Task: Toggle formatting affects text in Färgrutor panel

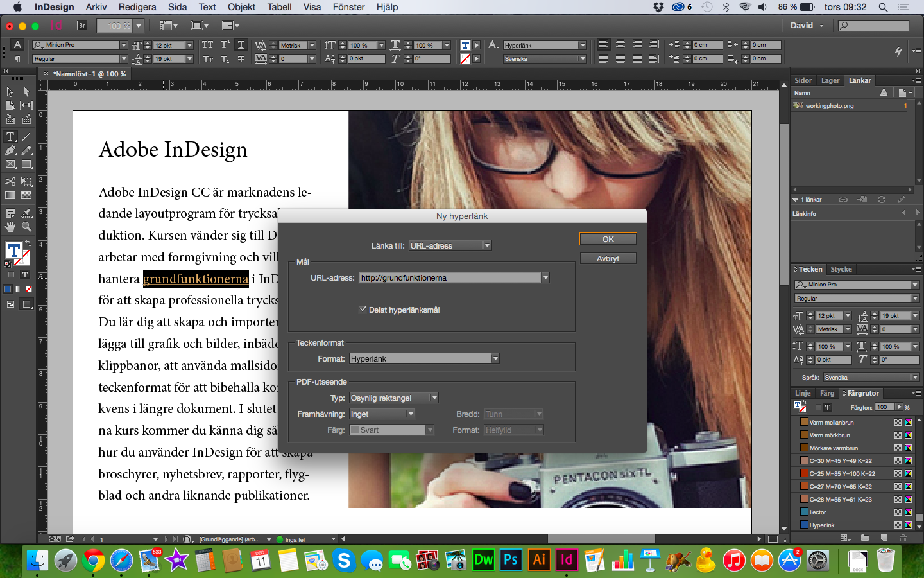Action: tap(828, 407)
